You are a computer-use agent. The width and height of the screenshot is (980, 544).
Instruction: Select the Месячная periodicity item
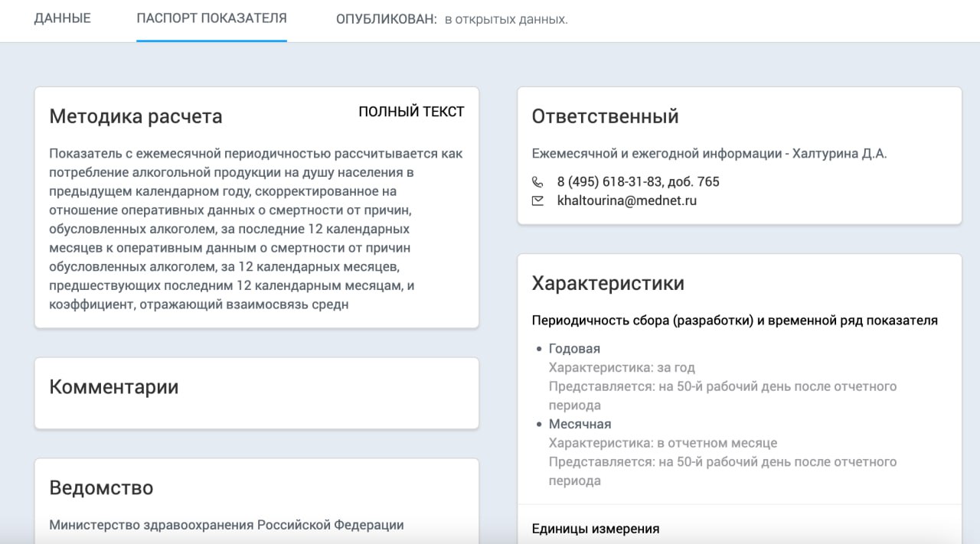[580, 424]
